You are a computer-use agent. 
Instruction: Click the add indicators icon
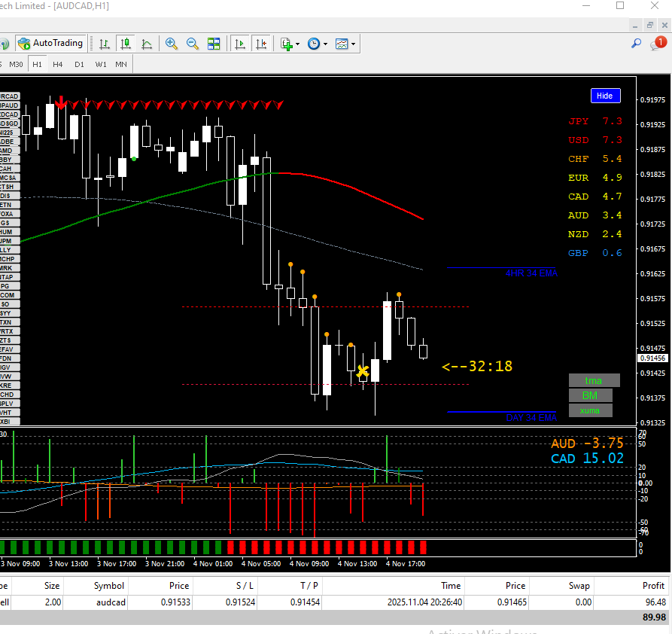(x=286, y=44)
